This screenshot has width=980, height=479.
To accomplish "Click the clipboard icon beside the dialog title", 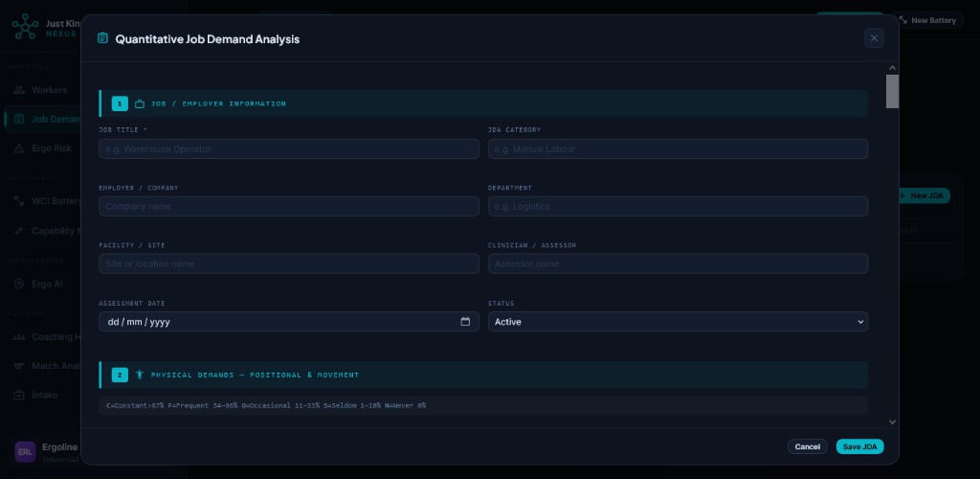I will point(102,38).
